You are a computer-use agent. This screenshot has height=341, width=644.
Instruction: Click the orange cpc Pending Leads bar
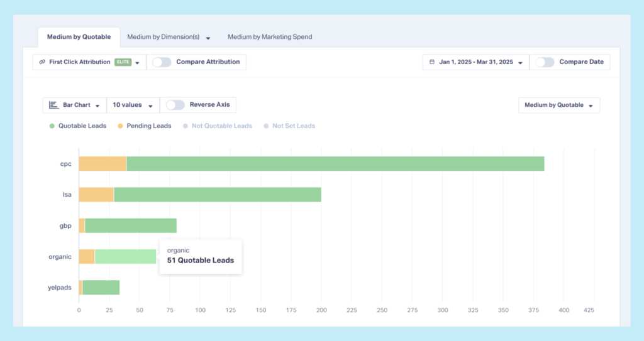(x=103, y=164)
